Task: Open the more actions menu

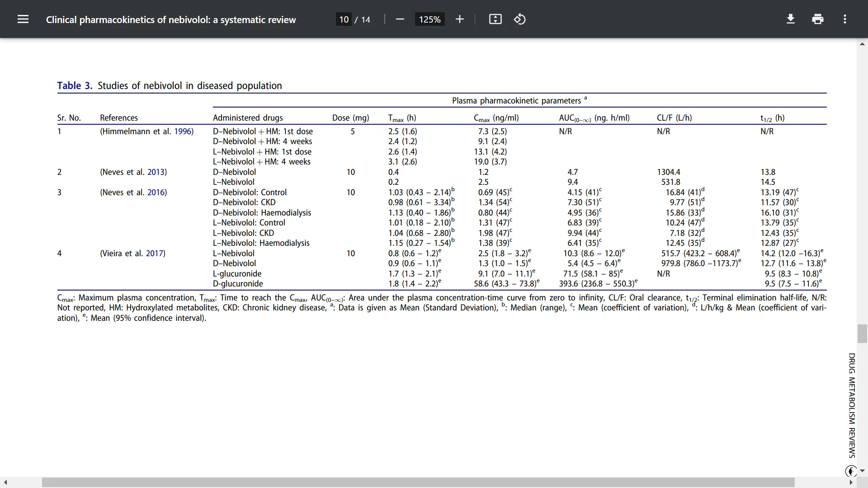Action: tap(845, 19)
